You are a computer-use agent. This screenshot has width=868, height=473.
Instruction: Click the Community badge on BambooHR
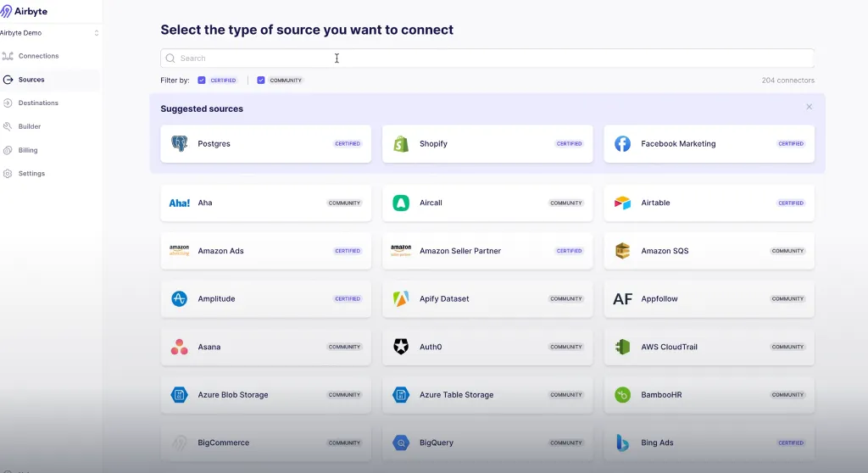pyautogui.click(x=787, y=395)
